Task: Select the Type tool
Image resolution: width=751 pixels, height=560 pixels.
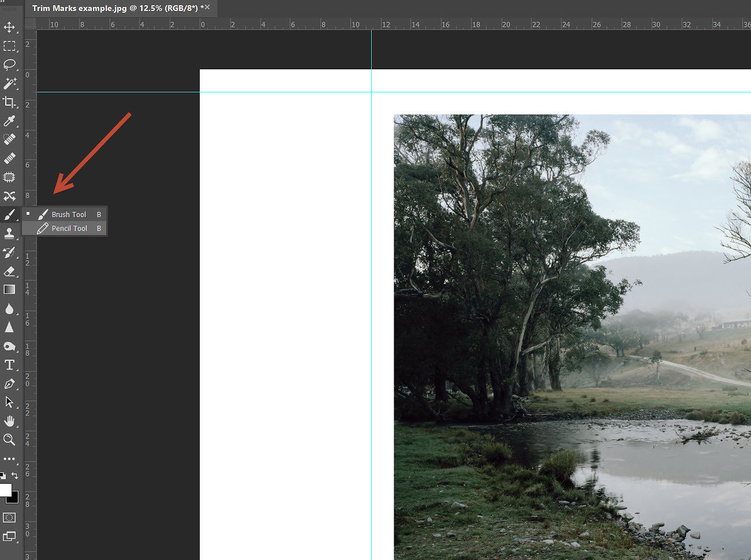Action: [10, 365]
